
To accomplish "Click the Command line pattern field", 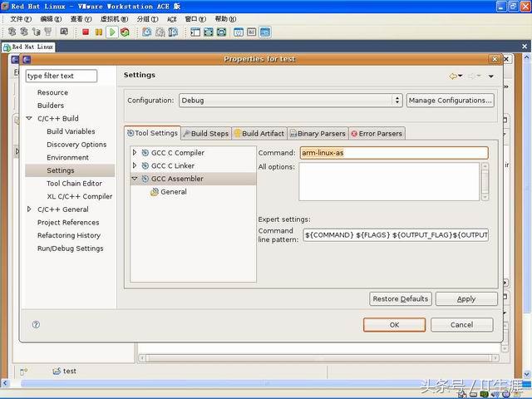I will pos(396,234).
